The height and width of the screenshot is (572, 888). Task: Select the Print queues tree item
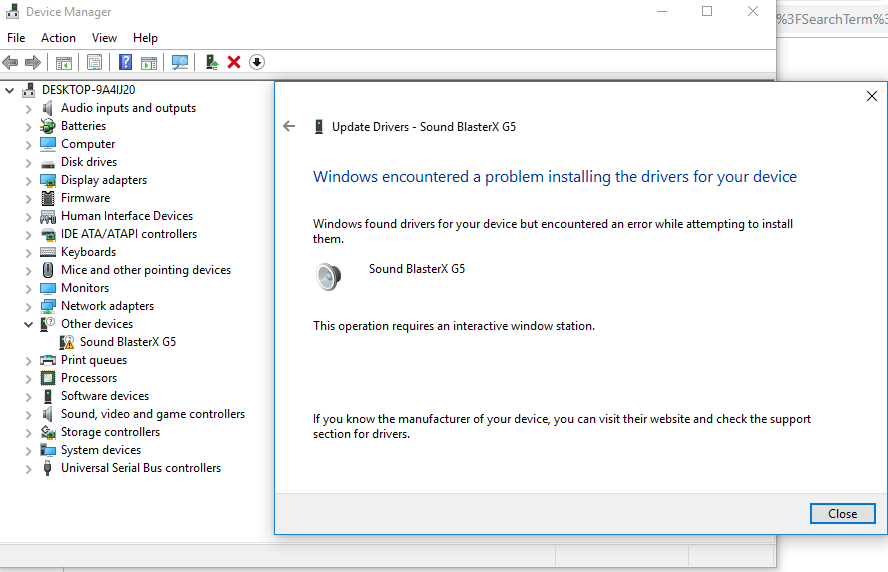pos(94,360)
